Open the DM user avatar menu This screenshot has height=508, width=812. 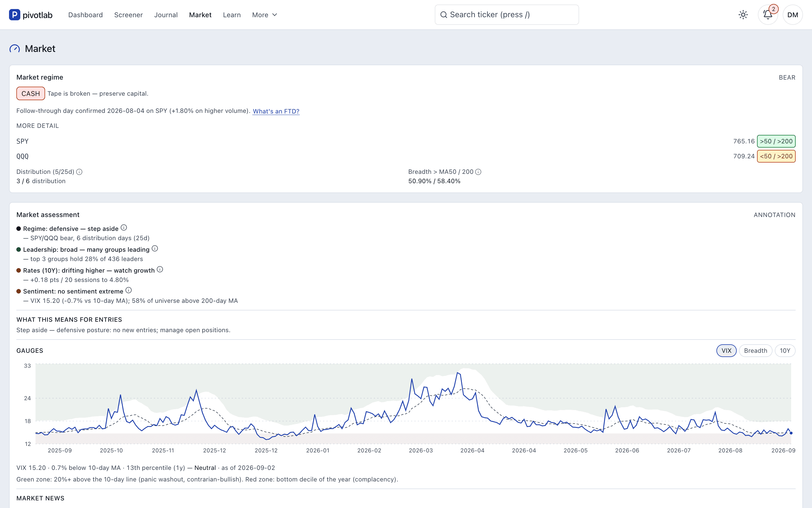tap(793, 15)
